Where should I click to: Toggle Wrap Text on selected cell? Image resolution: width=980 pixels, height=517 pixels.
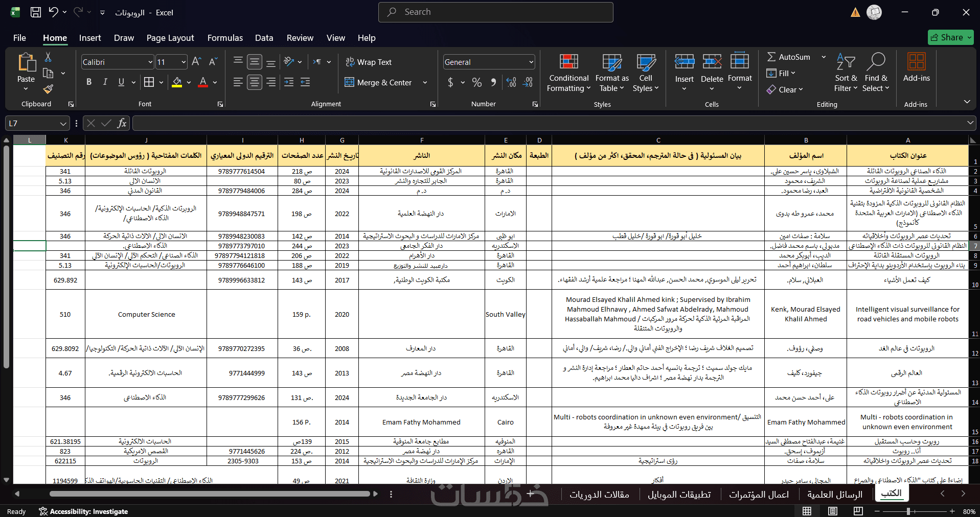click(x=369, y=62)
